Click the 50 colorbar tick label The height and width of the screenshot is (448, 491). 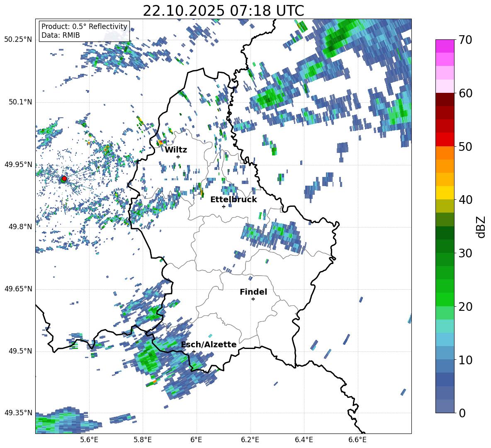click(x=465, y=146)
